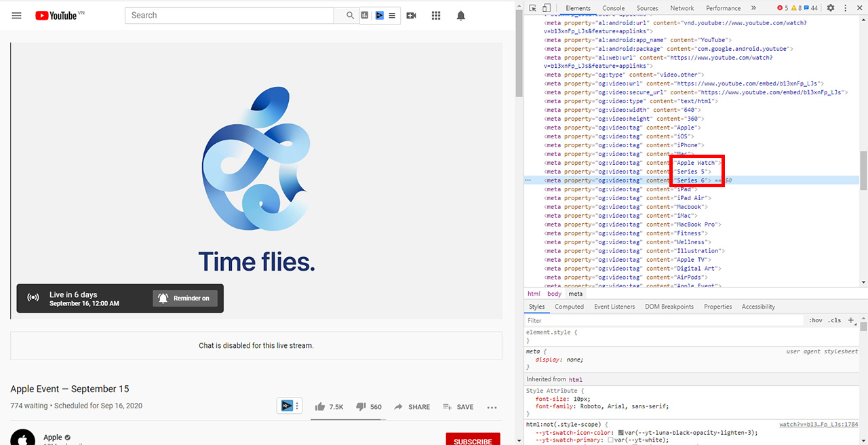Viewport: 868px width, 445px height.
Task: Open the Accessibility pane tab
Action: (x=758, y=307)
